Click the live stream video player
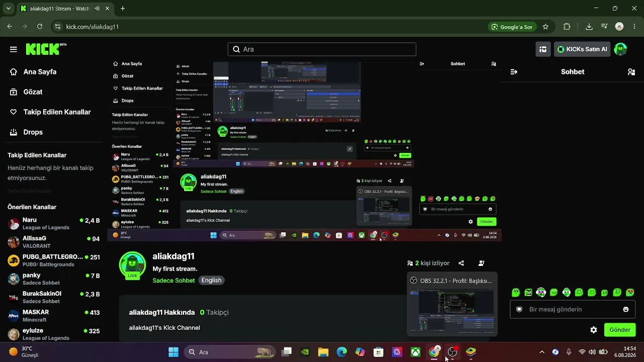The image size is (644, 362). click(304, 152)
